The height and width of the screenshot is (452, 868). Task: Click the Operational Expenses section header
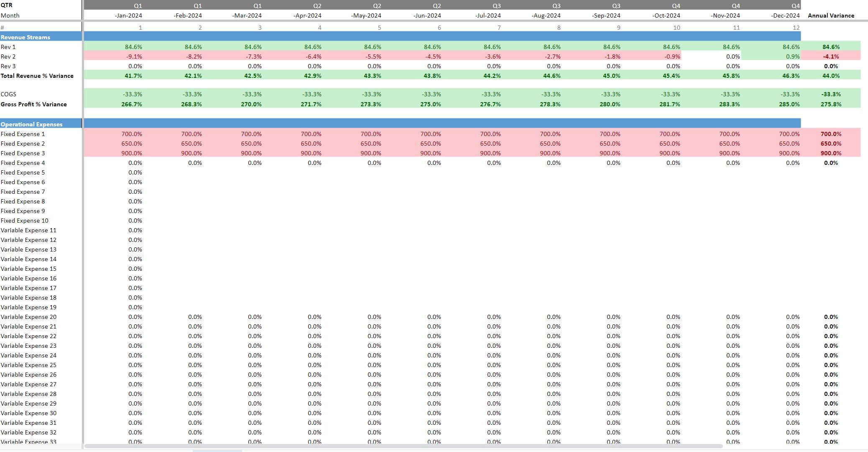point(32,124)
